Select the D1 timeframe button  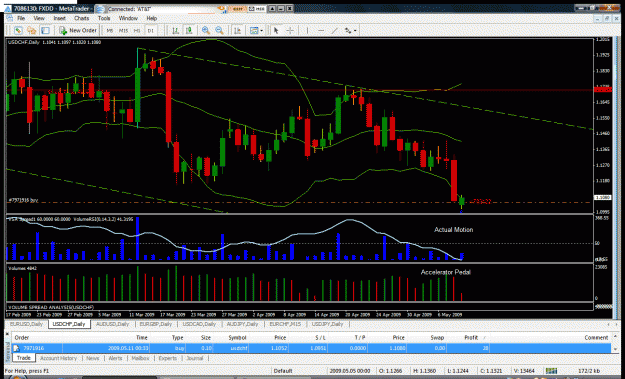point(151,30)
